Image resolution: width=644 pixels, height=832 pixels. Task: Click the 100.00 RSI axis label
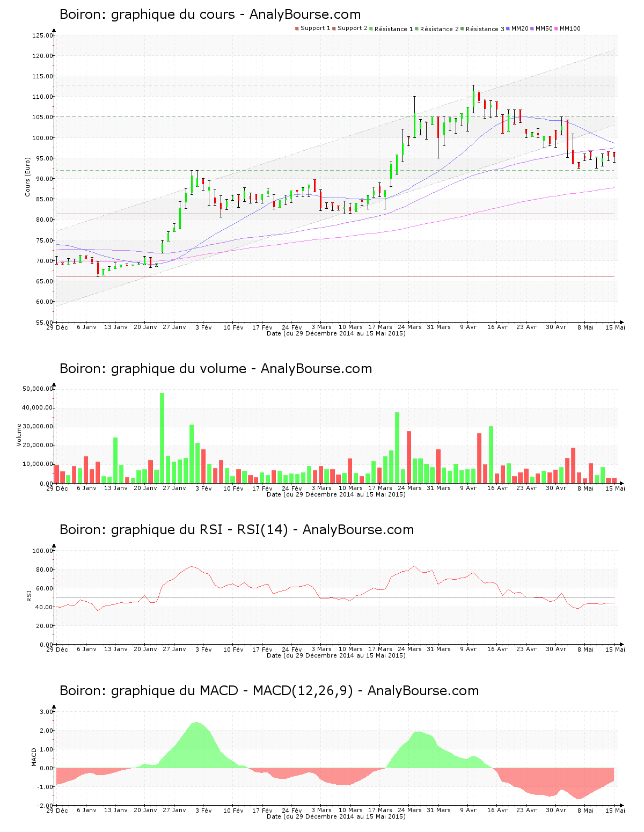point(42,551)
